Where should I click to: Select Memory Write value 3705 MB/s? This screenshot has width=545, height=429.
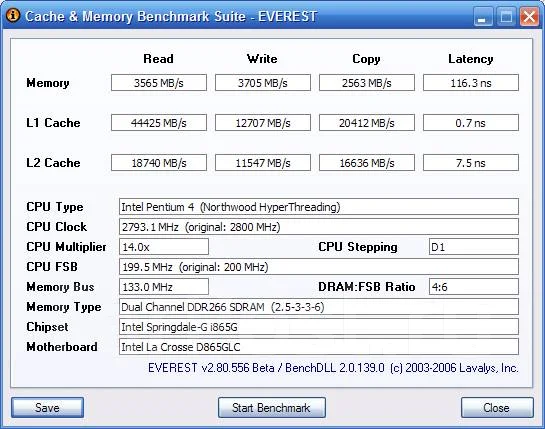point(263,83)
